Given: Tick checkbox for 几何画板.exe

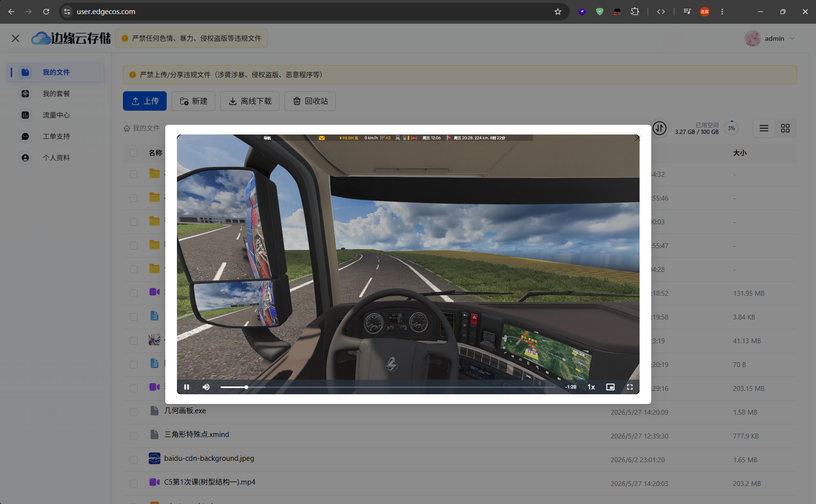Looking at the screenshot, I should [x=134, y=412].
